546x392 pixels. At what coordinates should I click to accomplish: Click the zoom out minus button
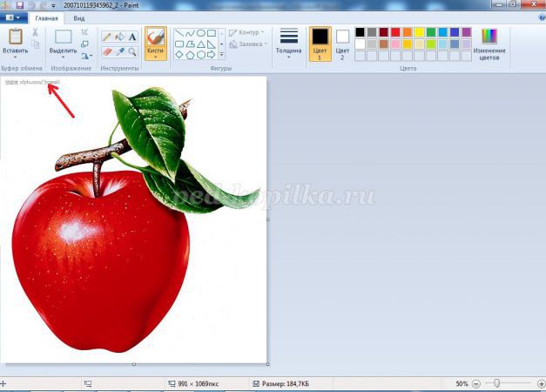pos(476,383)
